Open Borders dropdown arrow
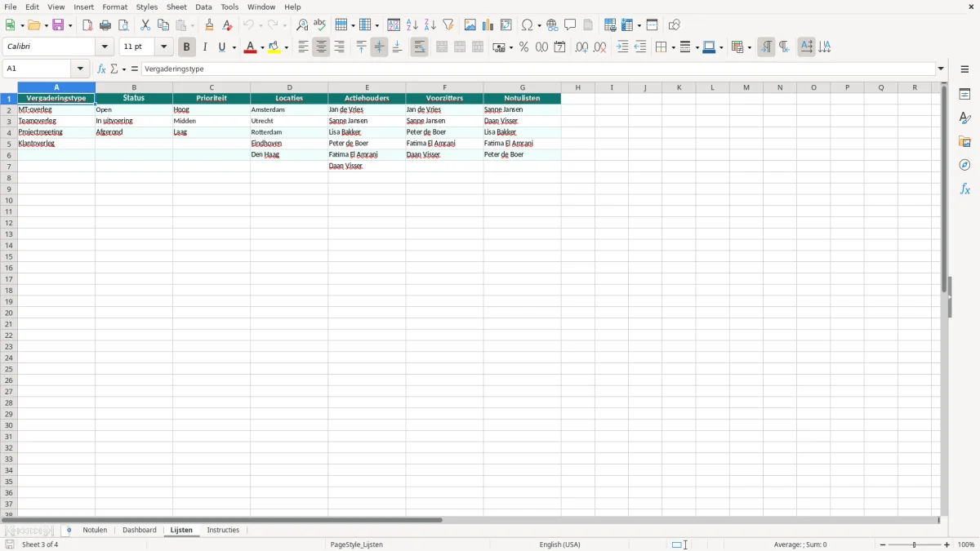Image resolution: width=980 pixels, height=551 pixels. pyautogui.click(x=672, y=47)
